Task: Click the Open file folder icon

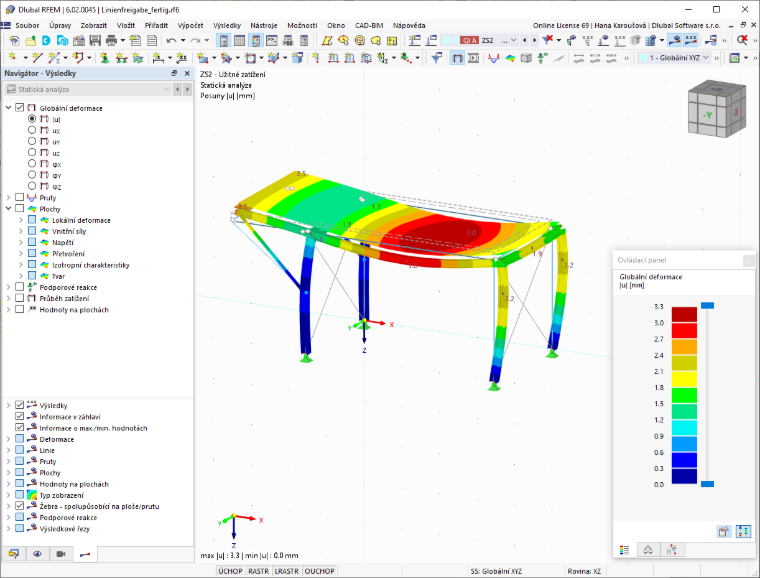Action: pos(31,41)
